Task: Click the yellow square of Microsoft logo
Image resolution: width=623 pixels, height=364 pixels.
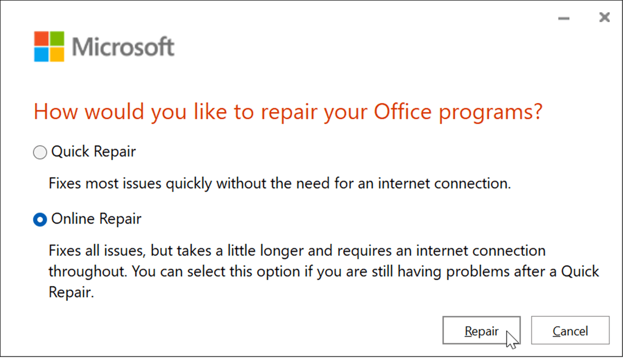Action: click(x=57, y=54)
